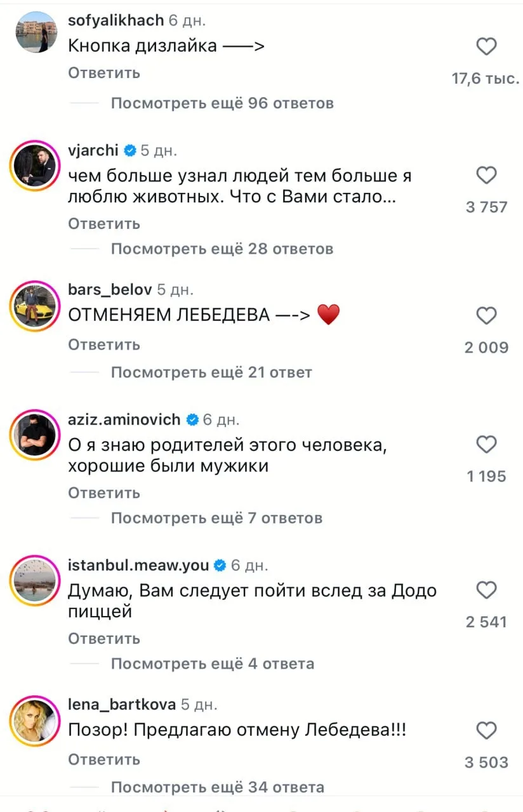Open the aziz.aminovich username link

tap(126, 419)
